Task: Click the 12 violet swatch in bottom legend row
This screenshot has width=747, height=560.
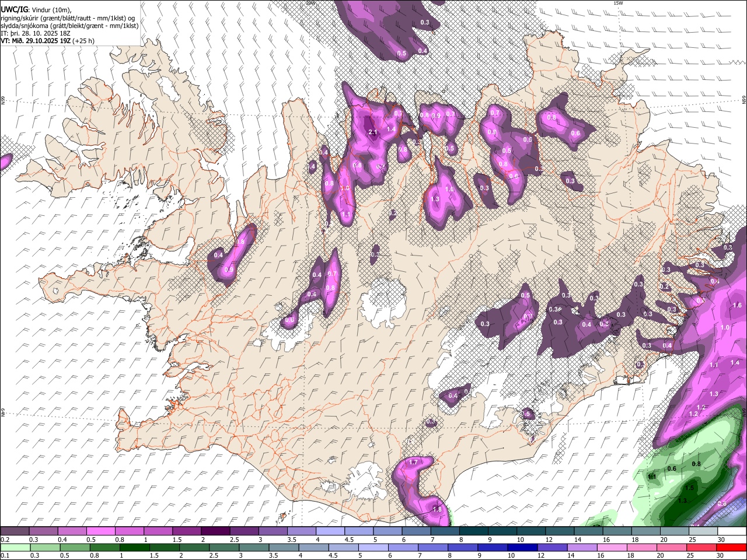Action: (x=552, y=547)
